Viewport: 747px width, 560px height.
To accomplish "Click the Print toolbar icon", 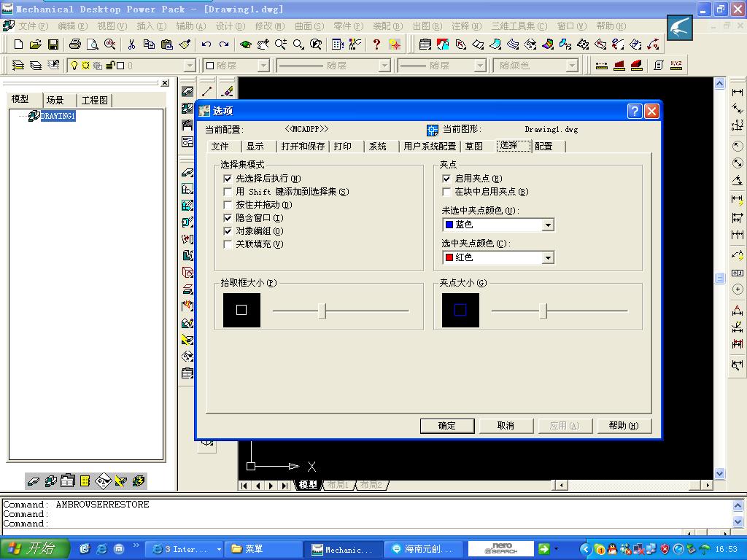I will (75, 44).
